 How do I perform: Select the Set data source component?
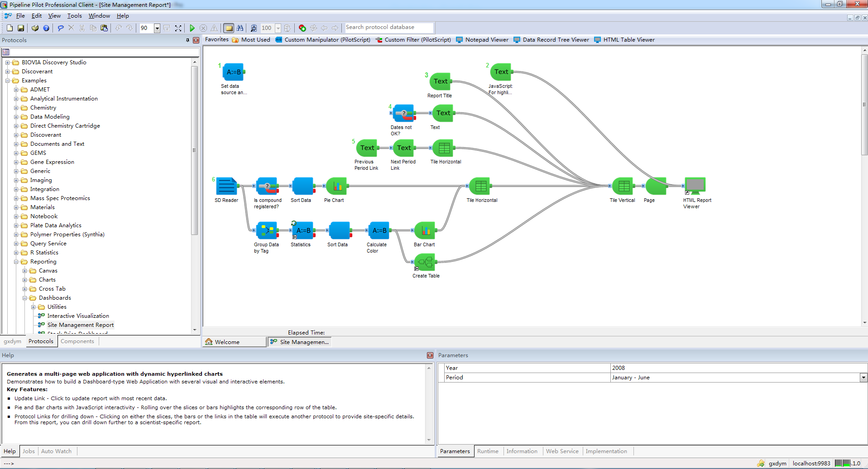[x=234, y=72]
